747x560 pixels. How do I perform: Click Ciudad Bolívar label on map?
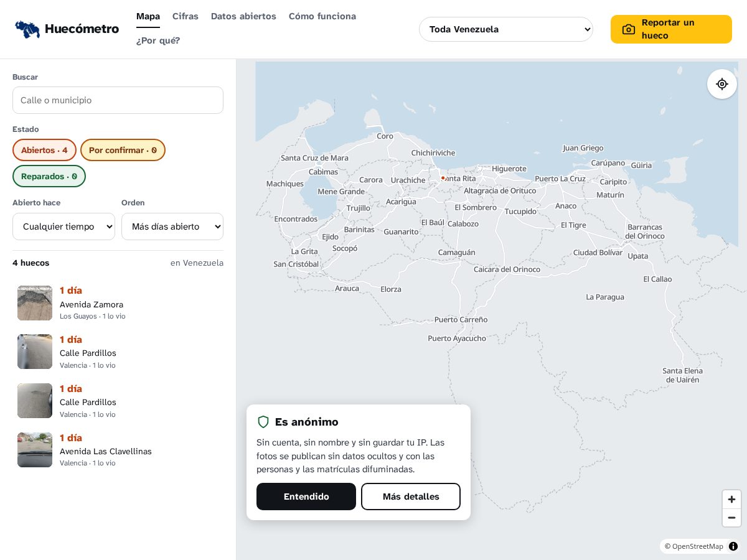click(x=598, y=252)
